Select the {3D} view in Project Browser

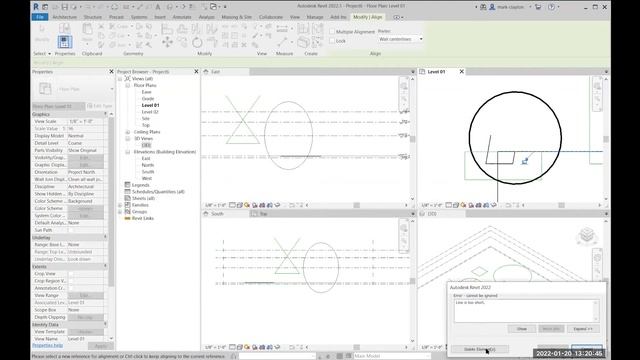[x=147, y=145]
